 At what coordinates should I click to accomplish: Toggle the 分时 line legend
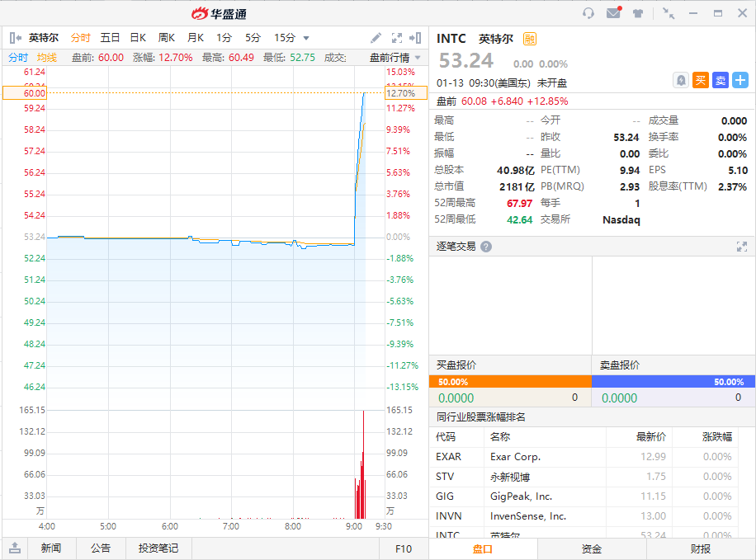(18, 58)
